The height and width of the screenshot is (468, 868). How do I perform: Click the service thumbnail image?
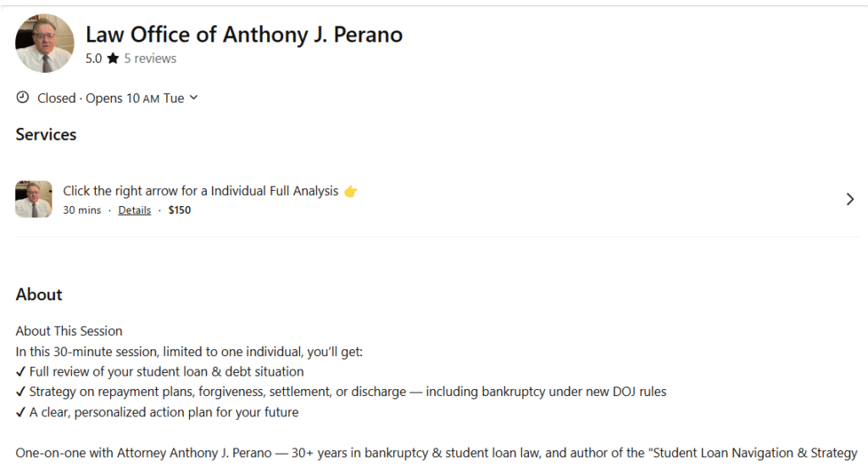34,199
